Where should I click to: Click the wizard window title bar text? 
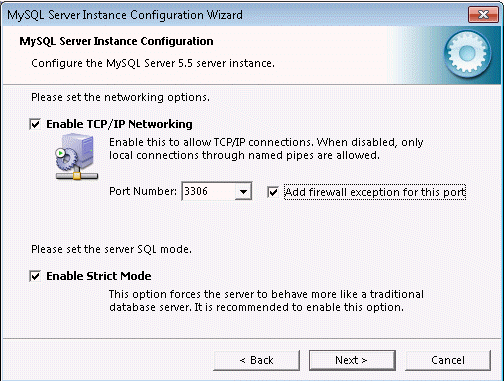125,15
